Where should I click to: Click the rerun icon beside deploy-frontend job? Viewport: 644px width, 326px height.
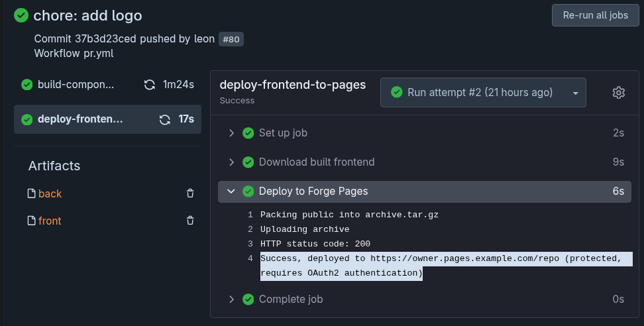tap(165, 119)
